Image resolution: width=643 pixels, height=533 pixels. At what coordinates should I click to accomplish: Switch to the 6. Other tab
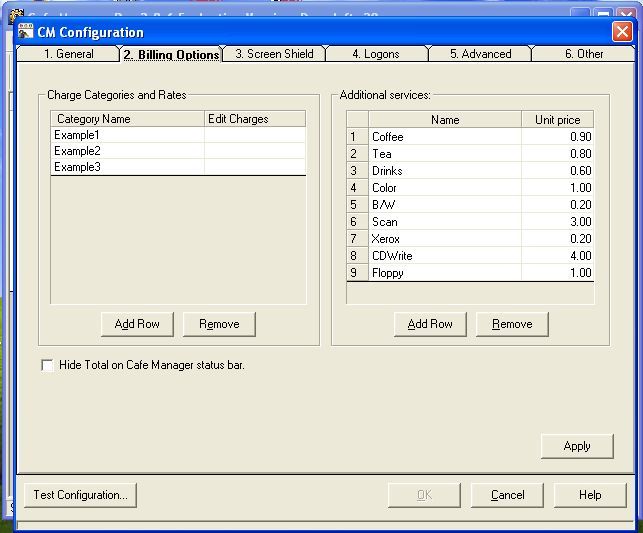(x=584, y=54)
